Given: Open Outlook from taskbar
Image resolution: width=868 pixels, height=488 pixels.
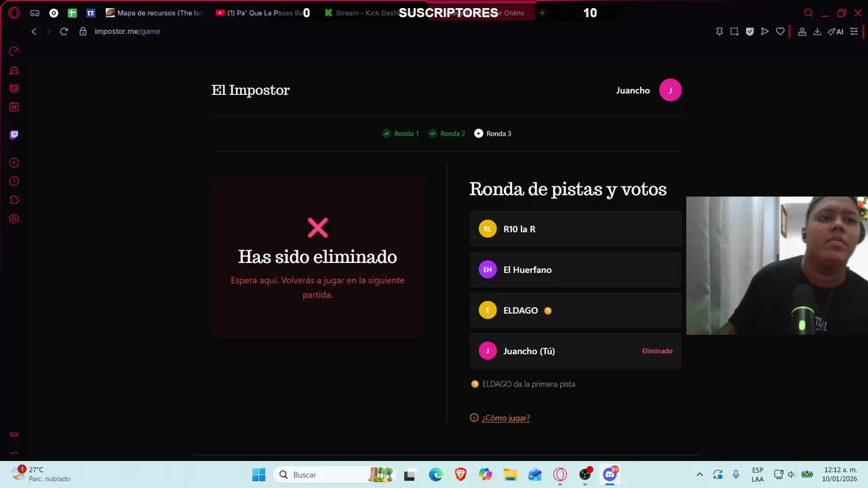Looking at the screenshot, I should coord(535,475).
